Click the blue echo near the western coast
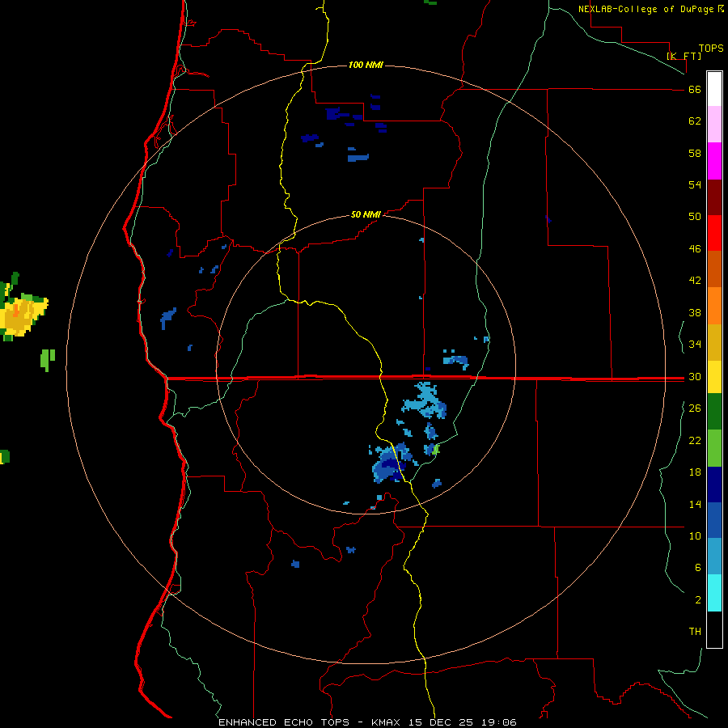Viewport: 728px width, 728px height. [x=168, y=318]
